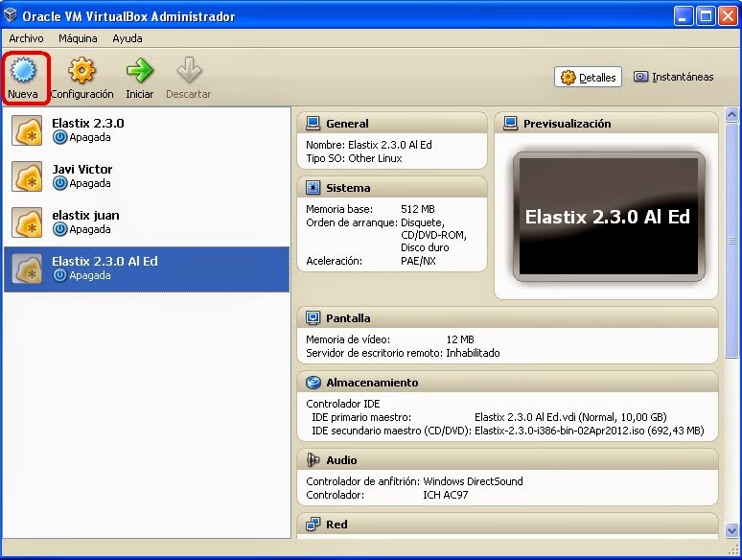Open the General section header link
The height and width of the screenshot is (560, 742).
pyautogui.click(x=347, y=124)
